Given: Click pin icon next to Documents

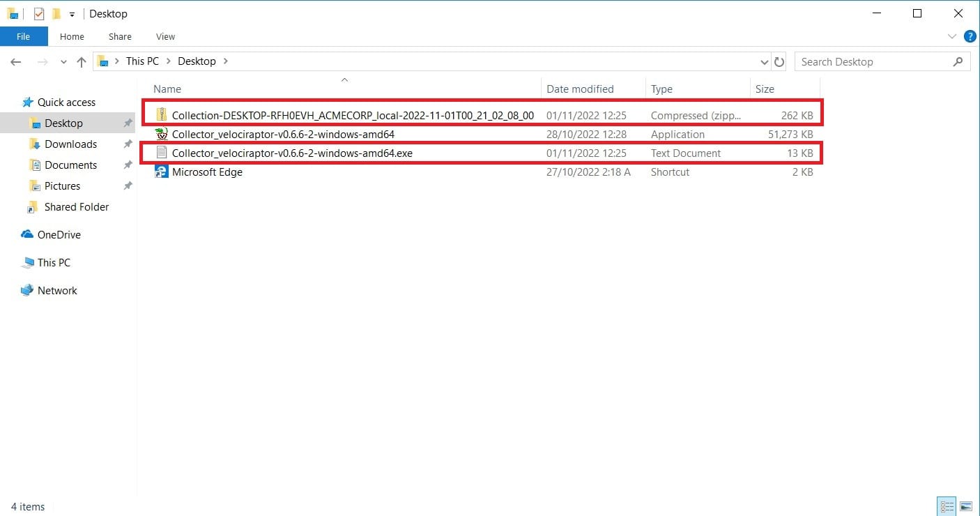Looking at the screenshot, I should pyautogui.click(x=128, y=165).
